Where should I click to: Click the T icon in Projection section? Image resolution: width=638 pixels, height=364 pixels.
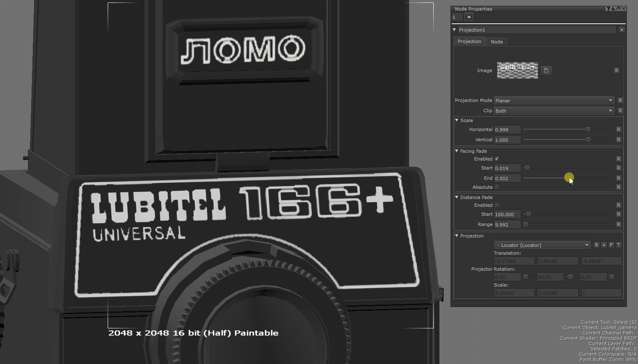pos(618,245)
